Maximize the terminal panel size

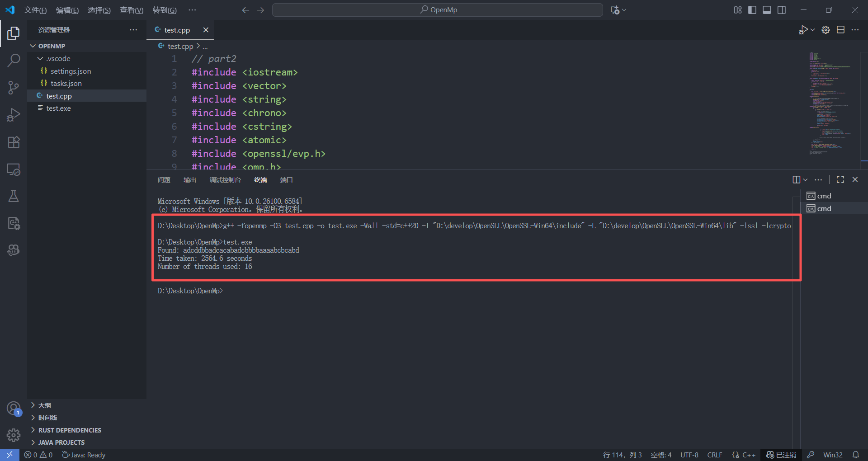pyautogui.click(x=840, y=179)
